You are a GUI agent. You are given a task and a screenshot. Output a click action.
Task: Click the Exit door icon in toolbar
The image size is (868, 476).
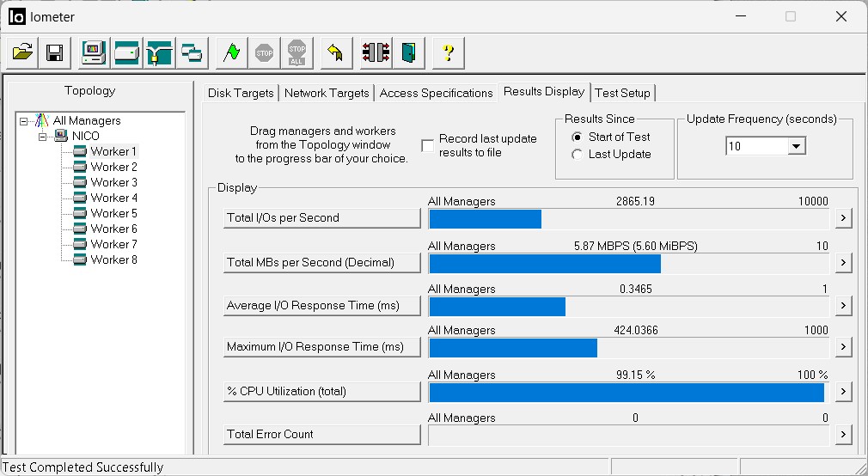point(410,53)
